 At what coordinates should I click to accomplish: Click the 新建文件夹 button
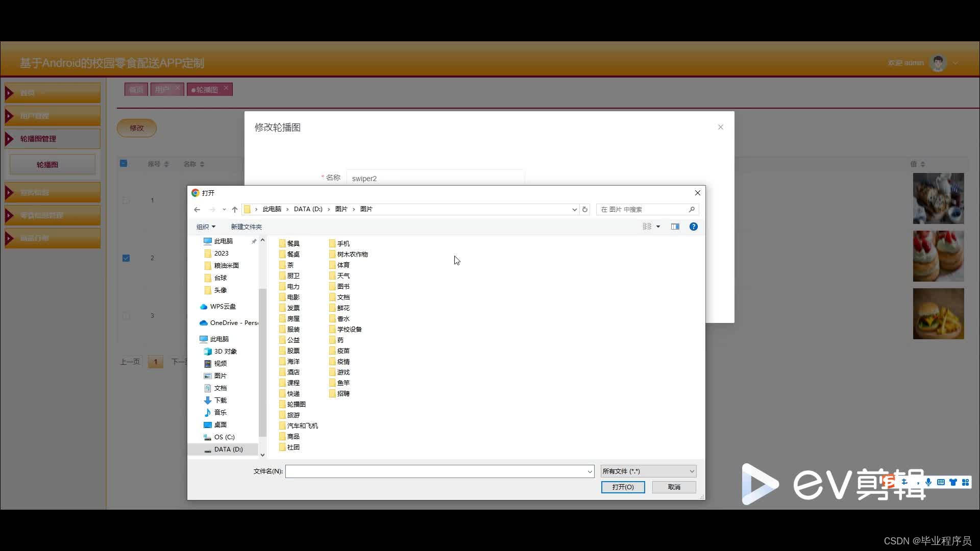pyautogui.click(x=246, y=227)
